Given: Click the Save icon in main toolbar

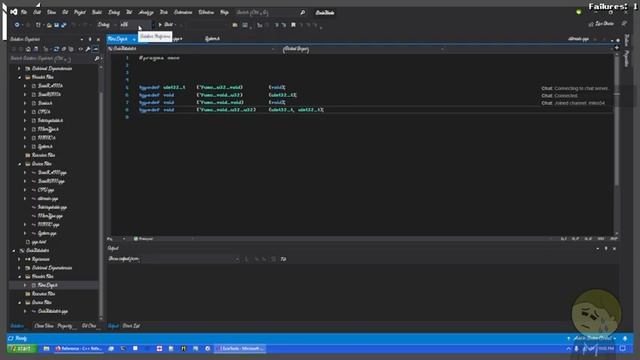Looking at the screenshot, I should 56,25.
